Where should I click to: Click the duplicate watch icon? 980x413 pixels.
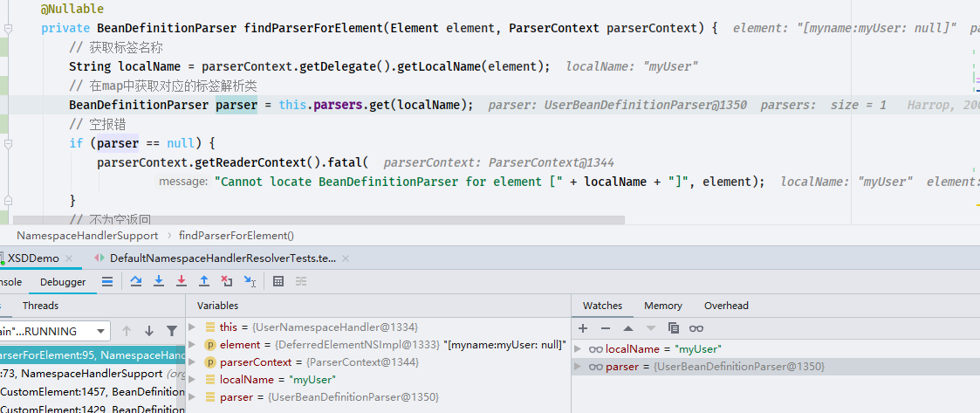[673, 328]
